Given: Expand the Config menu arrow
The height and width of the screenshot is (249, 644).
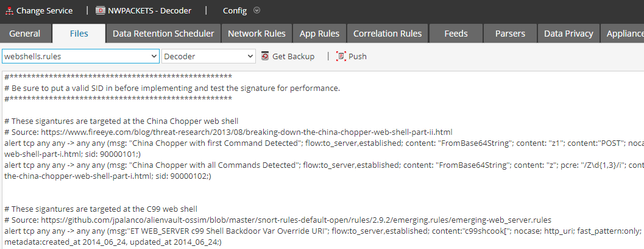Looking at the screenshot, I should [257, 10].
